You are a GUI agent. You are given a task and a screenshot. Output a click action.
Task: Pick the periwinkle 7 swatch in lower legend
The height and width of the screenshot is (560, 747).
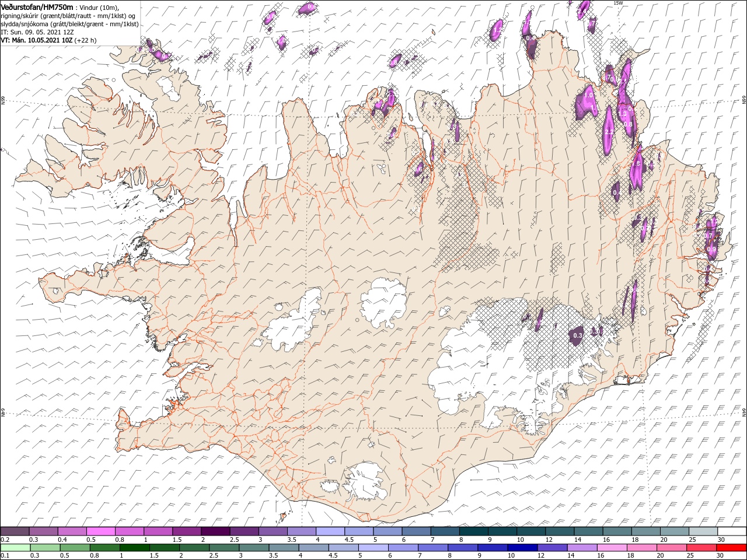coord(433,548)
